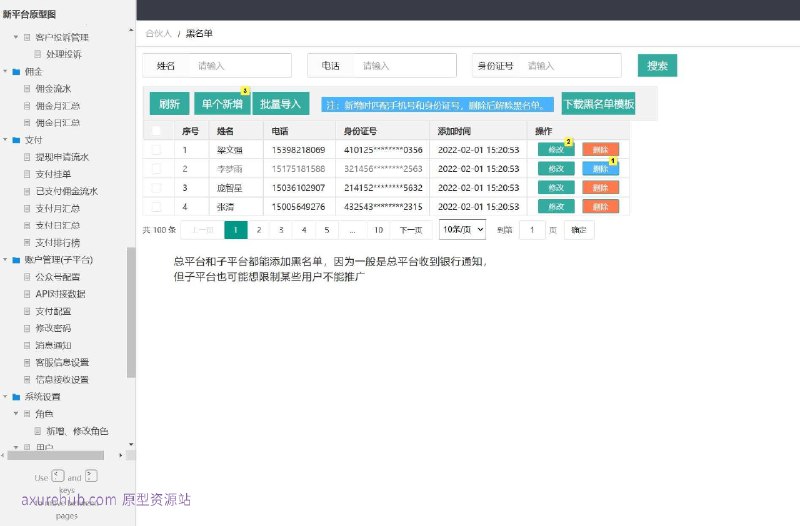Click 修改 button for row 4 张清
The height and width of the screenshot is (526, 800).
[556, 207]
